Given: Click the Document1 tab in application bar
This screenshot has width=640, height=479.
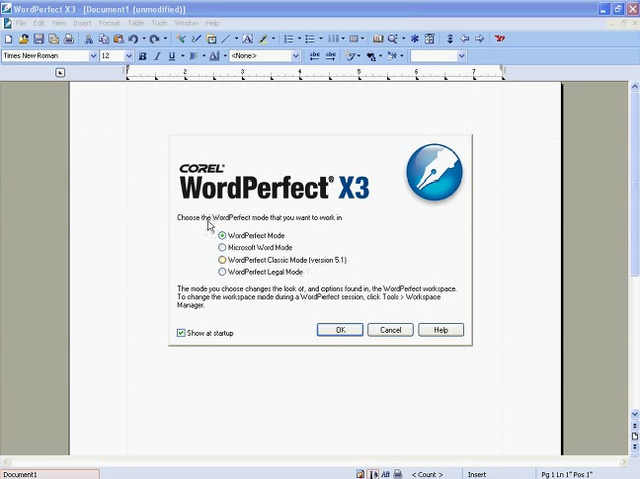Looking at the screenshot, I should (x=50, y=474).
